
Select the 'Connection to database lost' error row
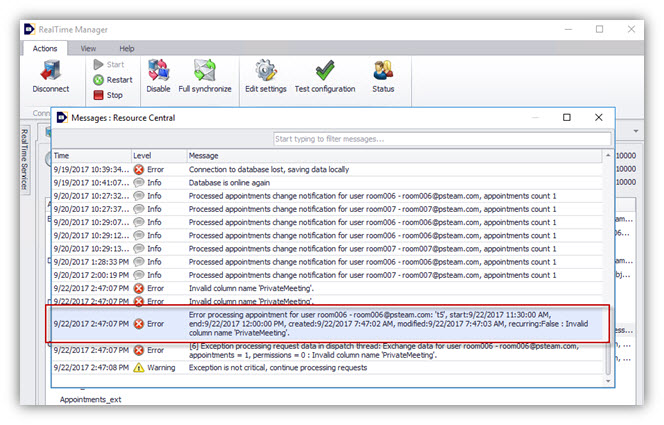point(327,169)
